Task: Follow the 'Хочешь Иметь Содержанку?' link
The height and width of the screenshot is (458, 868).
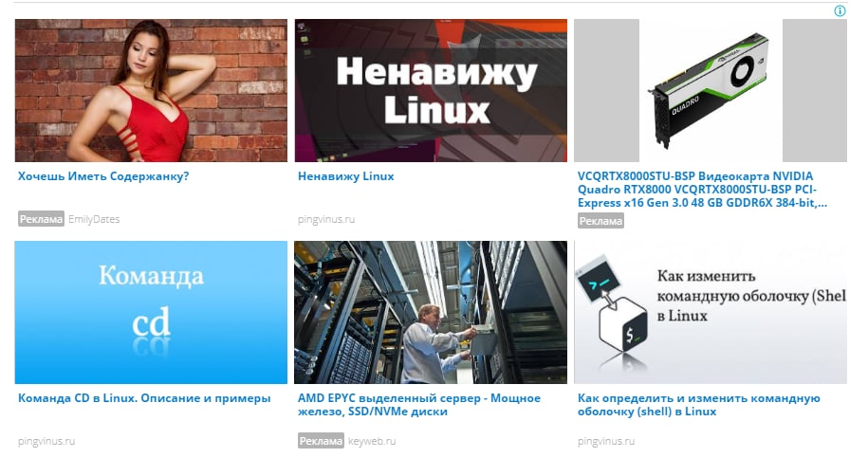Action: point(103,176)
